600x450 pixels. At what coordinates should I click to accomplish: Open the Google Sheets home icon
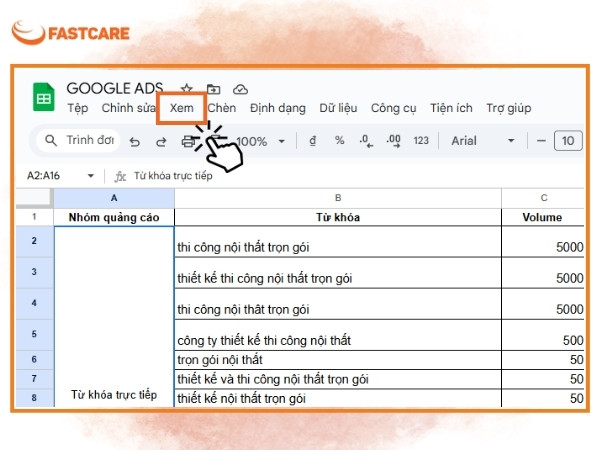tap(44, 97)
